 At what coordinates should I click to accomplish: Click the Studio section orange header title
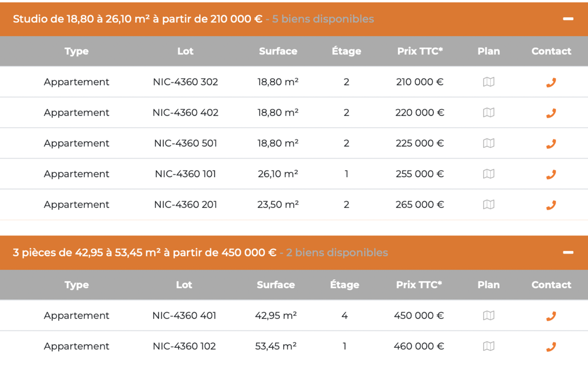137,19
